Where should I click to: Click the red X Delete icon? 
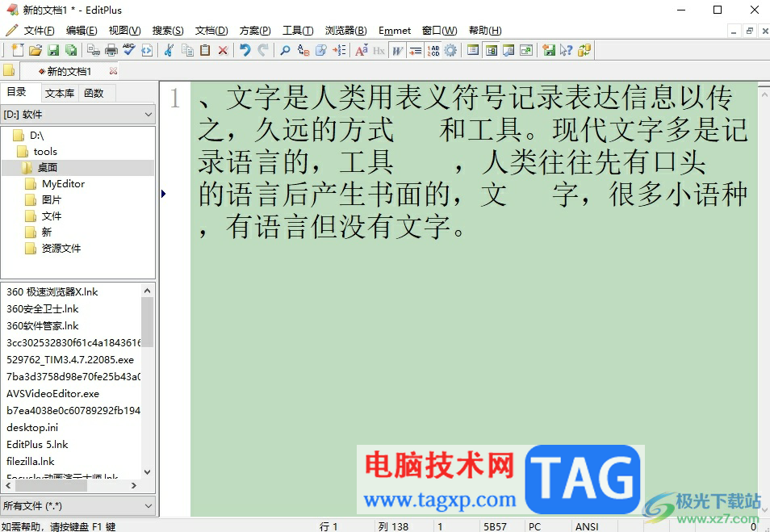(223, 50)
